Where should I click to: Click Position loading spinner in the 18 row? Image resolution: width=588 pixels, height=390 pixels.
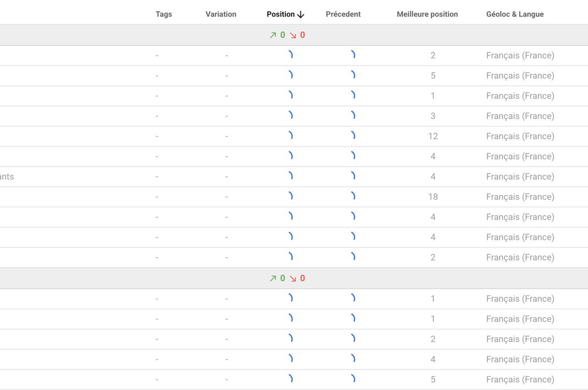tap(291, 196)
